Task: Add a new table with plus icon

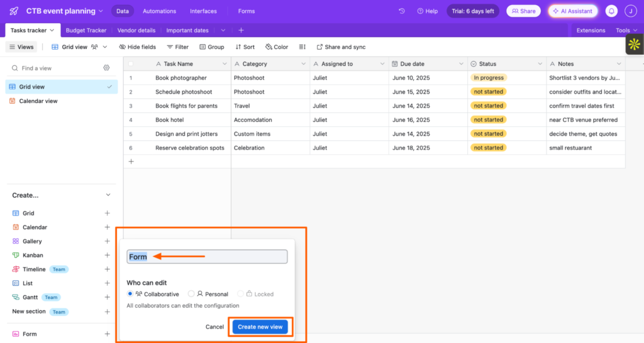Action: coord(241,30)
